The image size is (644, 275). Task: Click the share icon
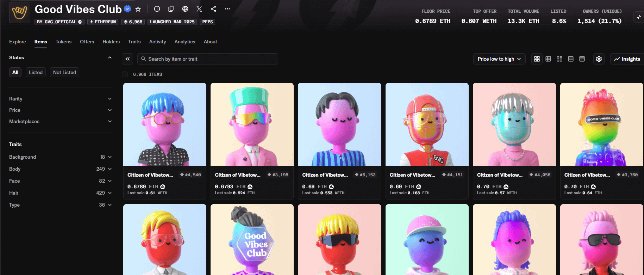tap(213, 9)
